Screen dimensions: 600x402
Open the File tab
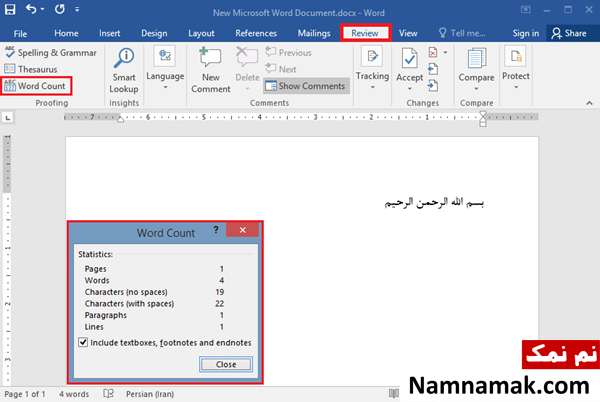(x=20, y=34)
